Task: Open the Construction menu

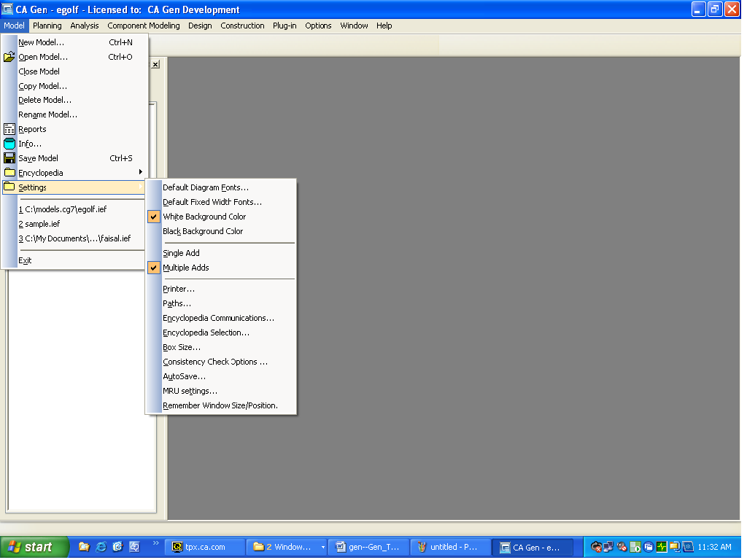Action: (242, 26)
